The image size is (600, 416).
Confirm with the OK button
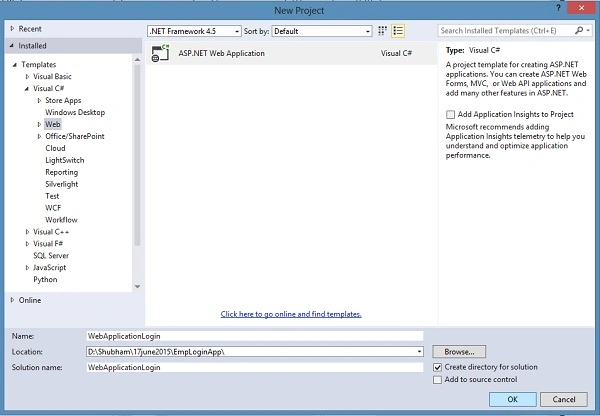[512, 400]
